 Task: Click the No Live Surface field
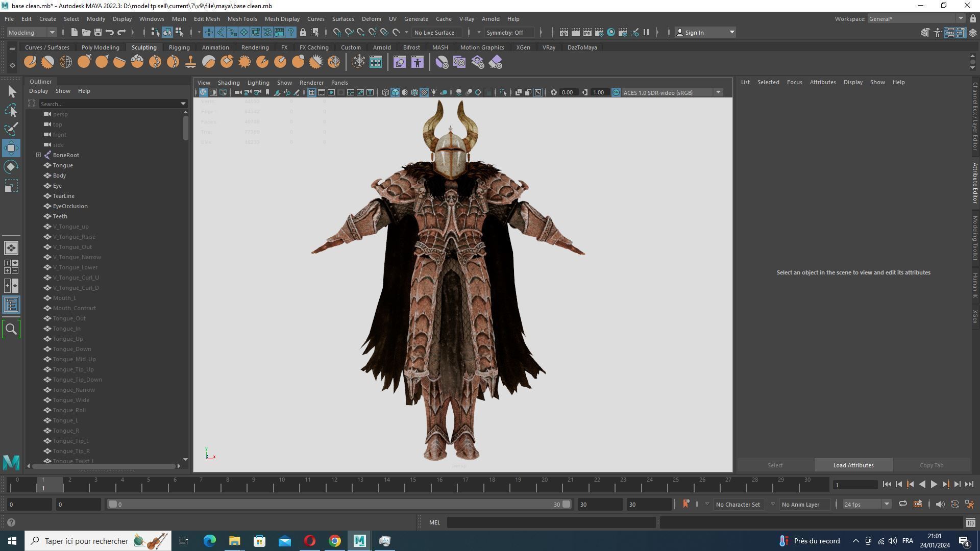(437, 33)
